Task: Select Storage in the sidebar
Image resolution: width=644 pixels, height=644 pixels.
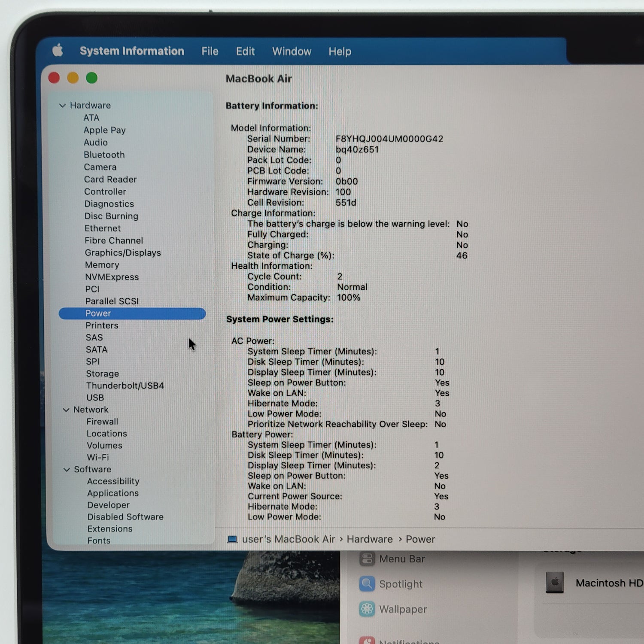Action: [x=103, y=374]
